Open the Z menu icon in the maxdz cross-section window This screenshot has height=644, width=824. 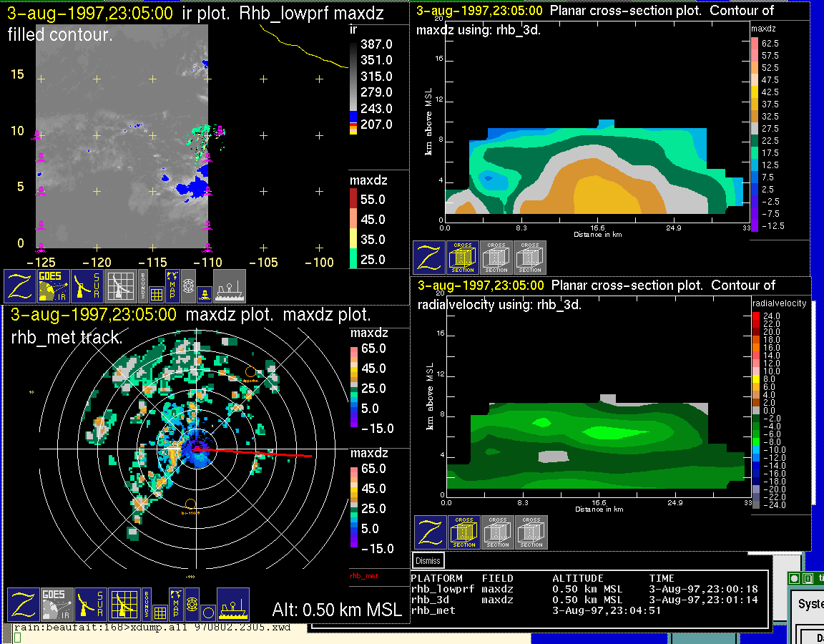pos(428,258)
